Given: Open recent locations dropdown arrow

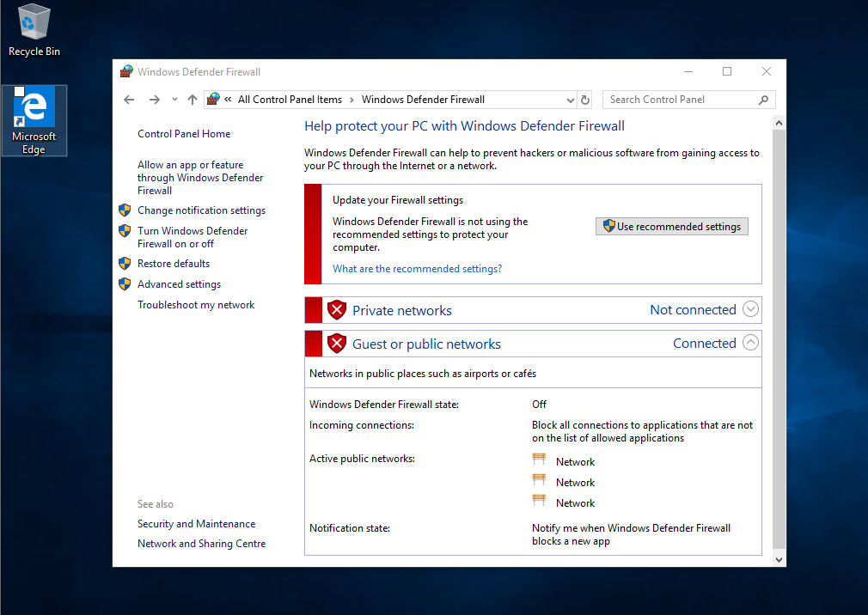Looking at the screenshot, I should (x=174, y=100).
